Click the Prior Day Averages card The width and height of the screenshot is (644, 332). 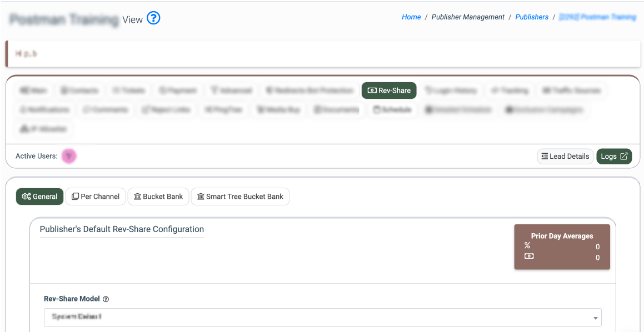click(x=562, y=247)
